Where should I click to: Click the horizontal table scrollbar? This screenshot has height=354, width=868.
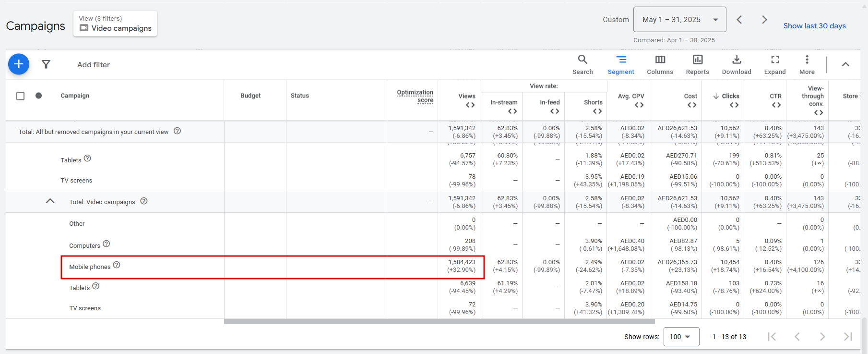pos(439,321)
